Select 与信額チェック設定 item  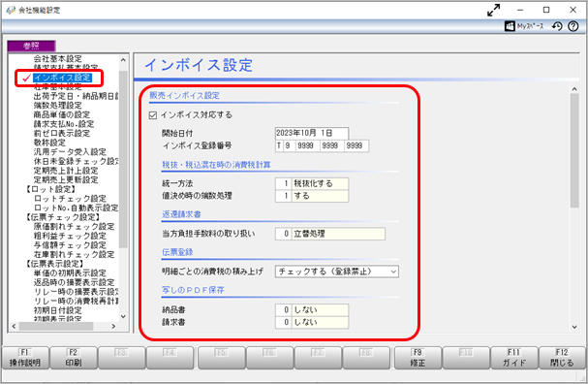pyautogui.click(x=70, y=245)
